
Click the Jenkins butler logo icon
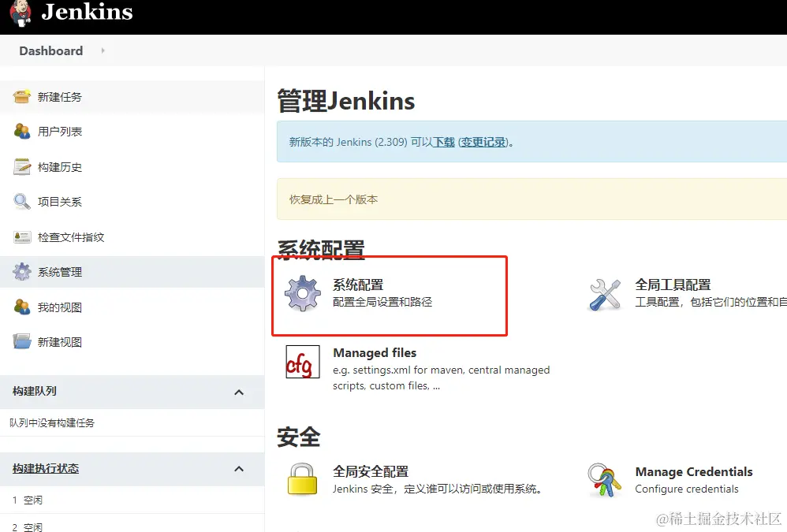point(20,13)
